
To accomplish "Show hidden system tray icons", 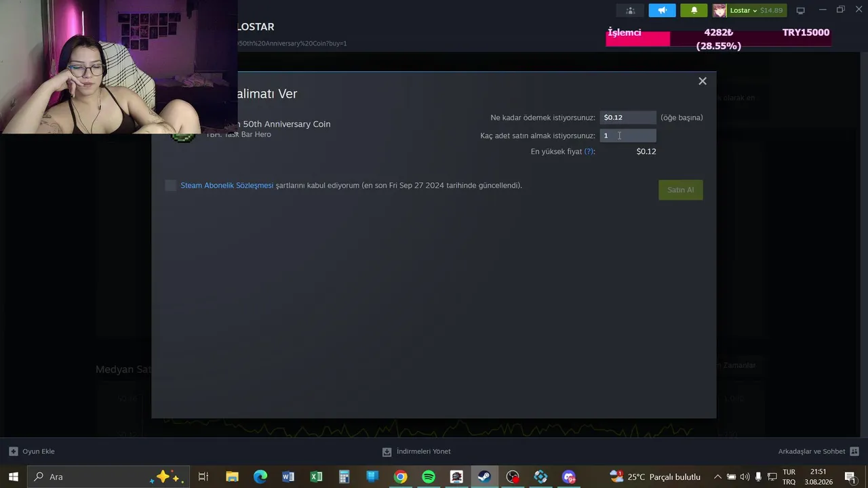I will pyautogui.click(x=717, y=476).
